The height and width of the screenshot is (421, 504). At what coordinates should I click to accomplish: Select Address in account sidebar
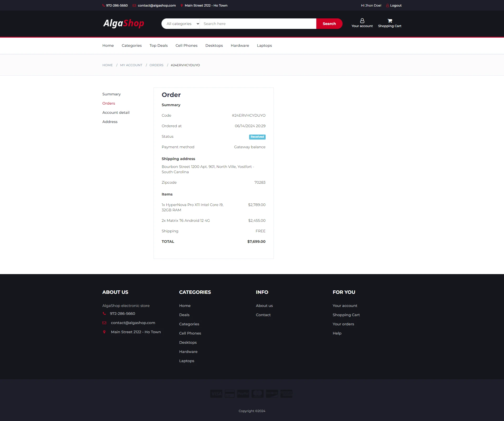110,122
